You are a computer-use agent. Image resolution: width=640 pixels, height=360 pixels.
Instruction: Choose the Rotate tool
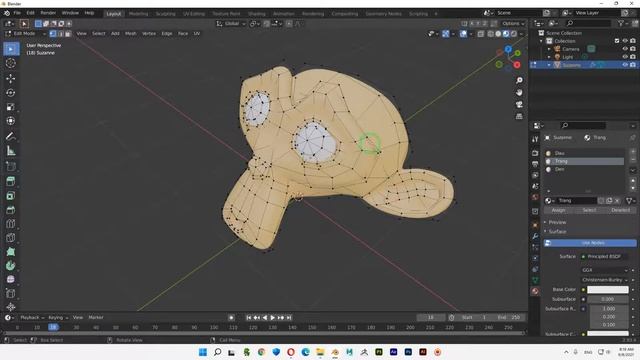click(x=11, y=93)
